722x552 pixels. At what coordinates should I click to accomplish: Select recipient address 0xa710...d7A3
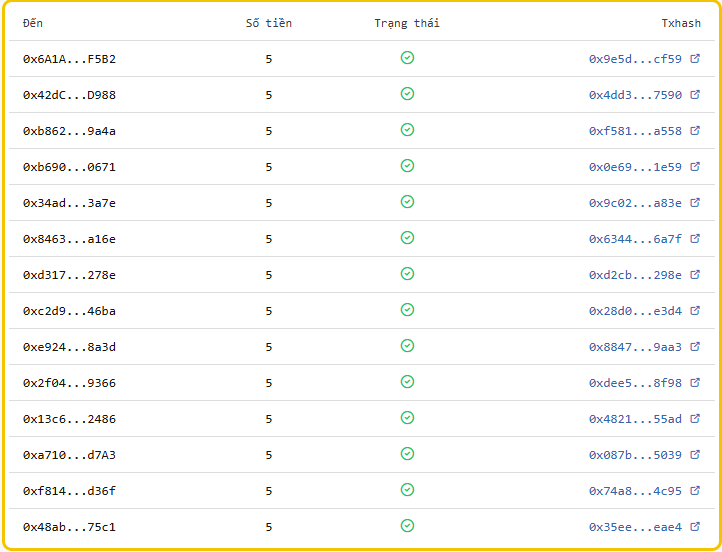(69, 455)
